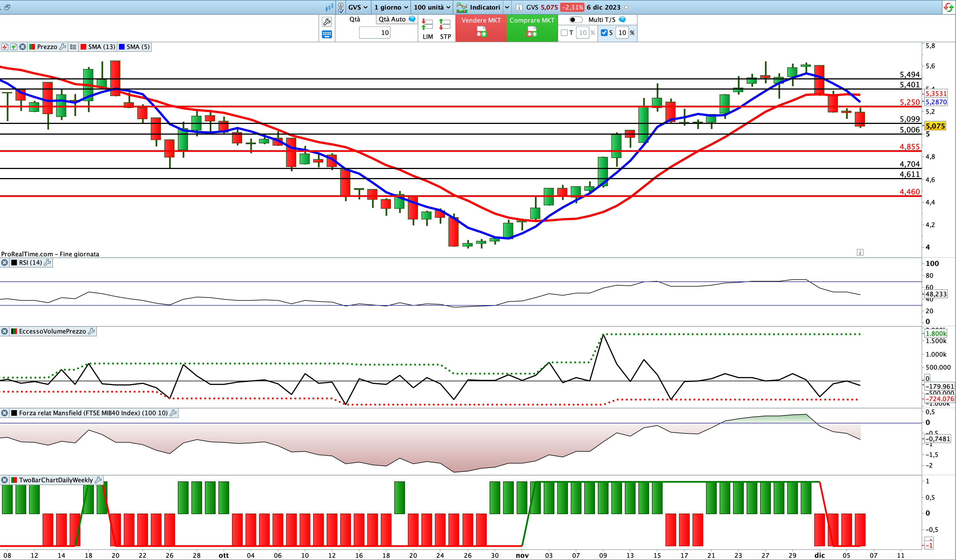The image size is (956, 560).
Task: Click the SMA (5) blue color swatch
Action: pos(122,47)
